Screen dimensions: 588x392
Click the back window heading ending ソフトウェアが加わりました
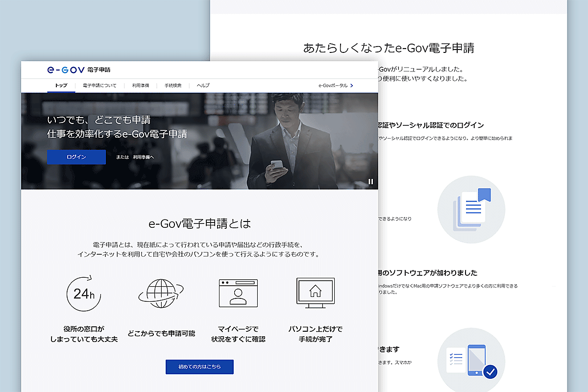point(427,273)
